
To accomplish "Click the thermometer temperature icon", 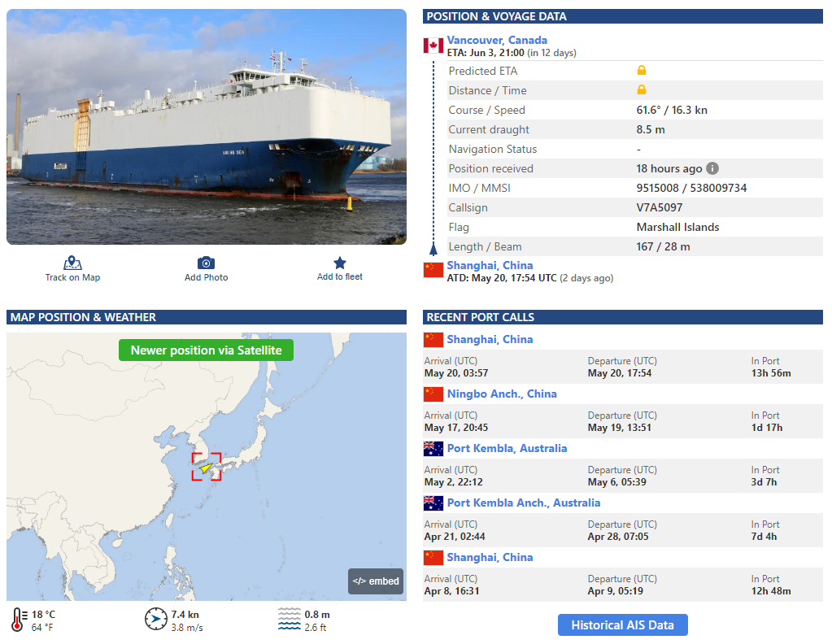I will [18, 620].
